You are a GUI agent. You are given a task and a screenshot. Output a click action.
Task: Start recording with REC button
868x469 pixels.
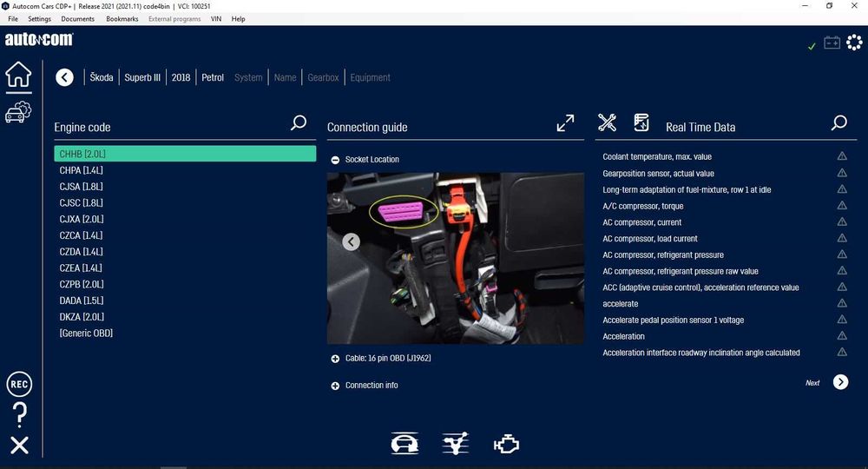pos(19,384)
